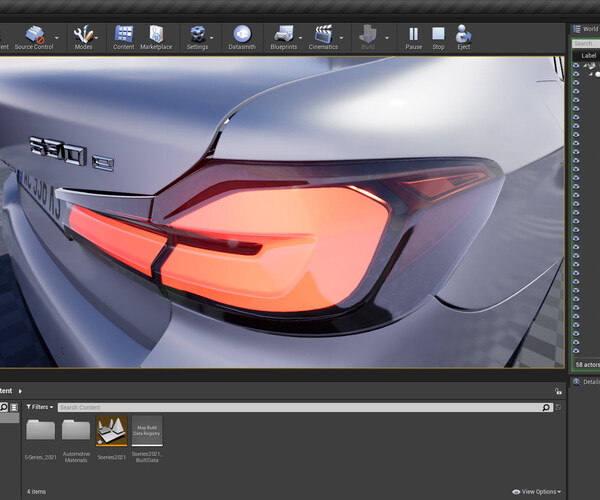Select the 5series2021 level map asset

pos(112,438)
